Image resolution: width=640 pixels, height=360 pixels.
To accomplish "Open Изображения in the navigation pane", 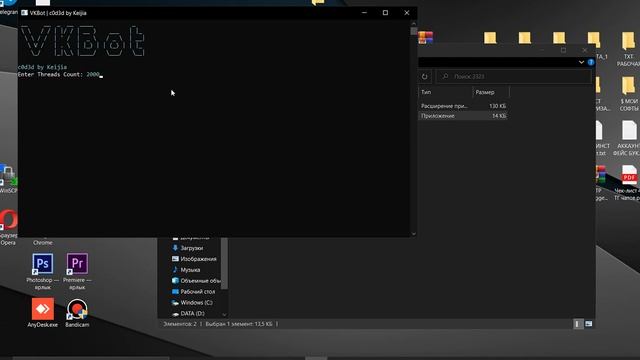I will click(194, 259).
